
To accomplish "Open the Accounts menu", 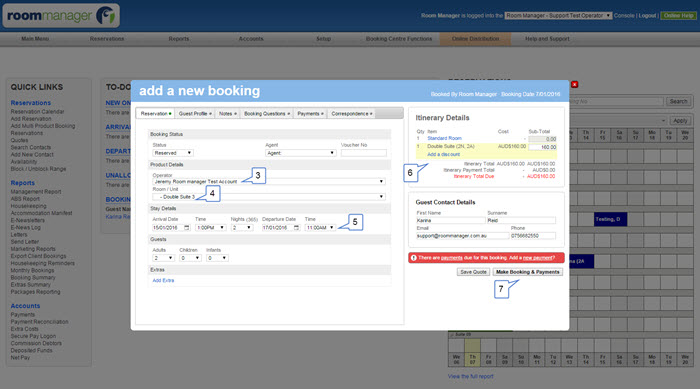I will pos(251,39).
